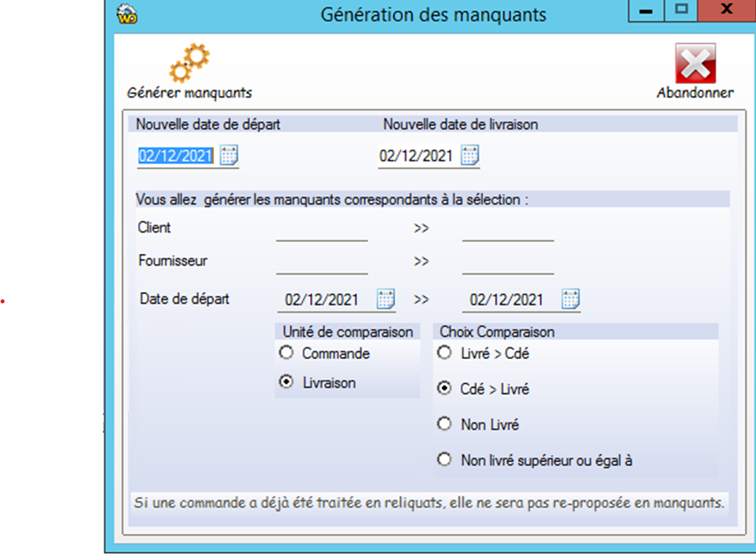This screenshot has height=556, width=756.
Task: Click the Fournisseur ending value field
Action: click(x=508, y=262)
